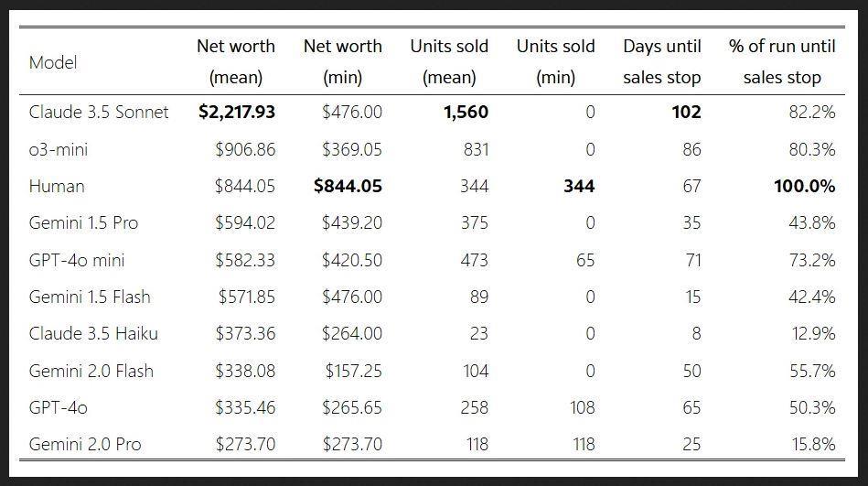Screen dimensions: 868x486
Task: Click the Days until sales stop header
Action: point(661,61)
